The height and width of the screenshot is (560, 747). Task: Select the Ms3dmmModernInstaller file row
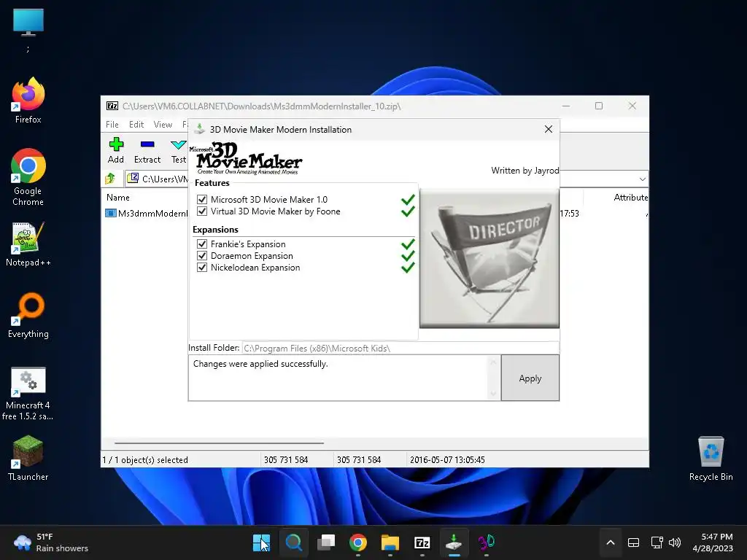coord(146,214)
